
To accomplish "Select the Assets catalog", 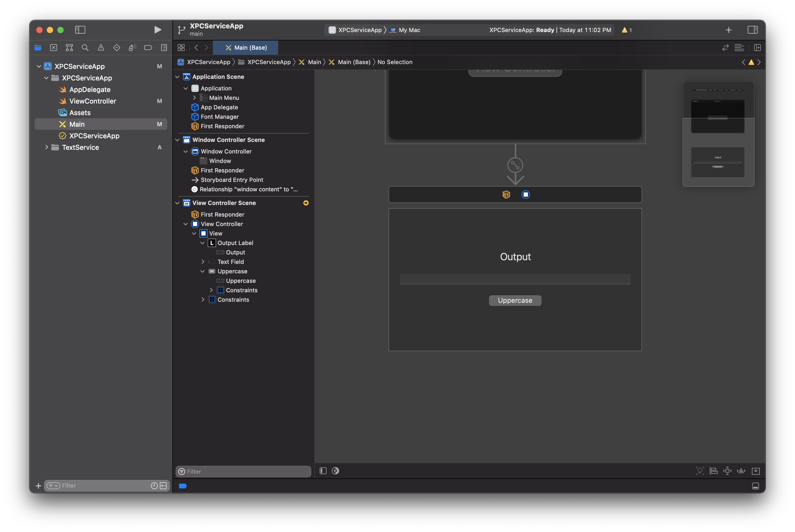I will point(80,113).
